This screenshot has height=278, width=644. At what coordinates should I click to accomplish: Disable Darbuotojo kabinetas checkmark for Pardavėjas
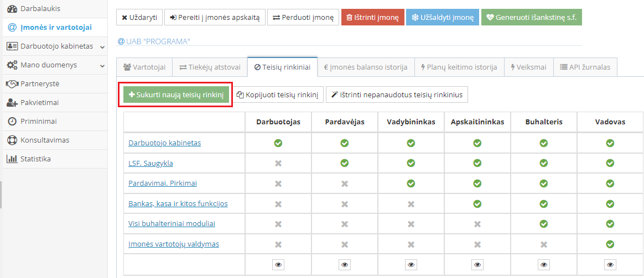tap(345, 143)
